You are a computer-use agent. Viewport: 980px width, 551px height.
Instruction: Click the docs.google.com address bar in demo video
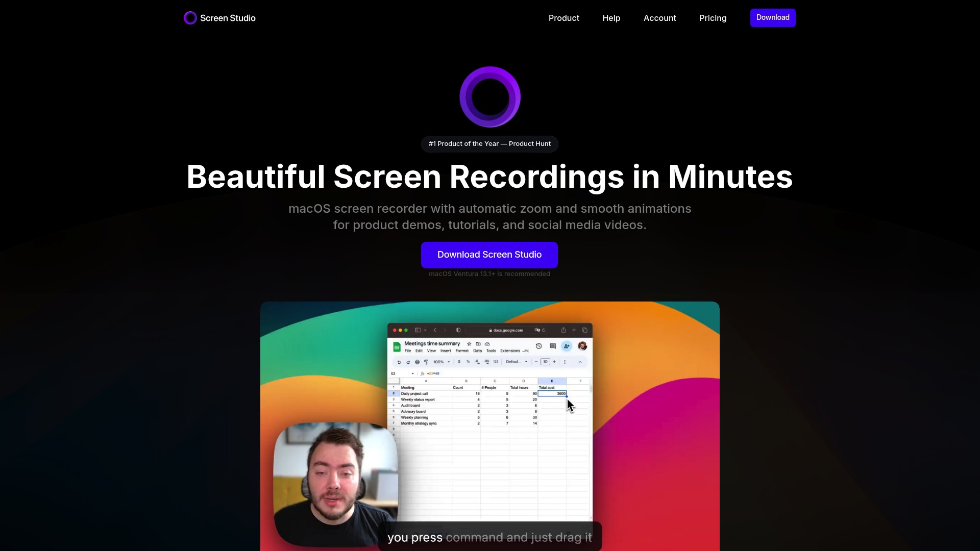506,330
